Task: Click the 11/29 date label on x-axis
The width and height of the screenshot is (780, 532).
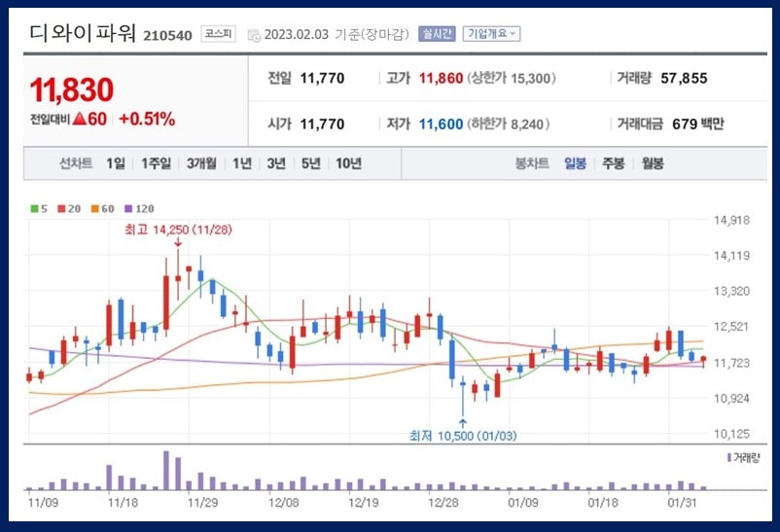Action: pos(202,503)
